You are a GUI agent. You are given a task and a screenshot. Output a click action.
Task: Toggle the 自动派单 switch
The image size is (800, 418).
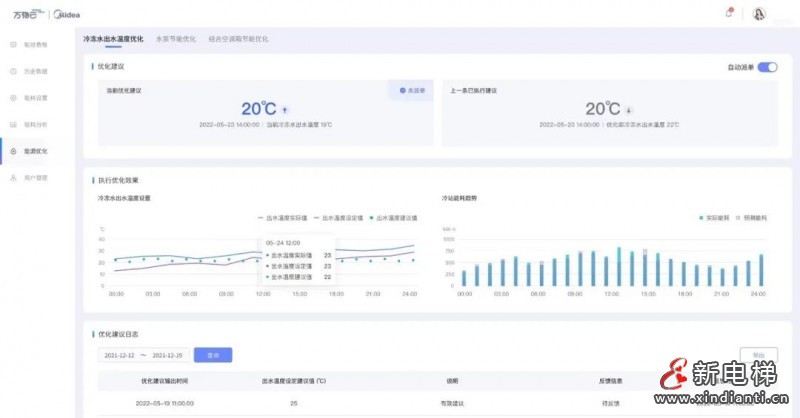pos(766,67)
